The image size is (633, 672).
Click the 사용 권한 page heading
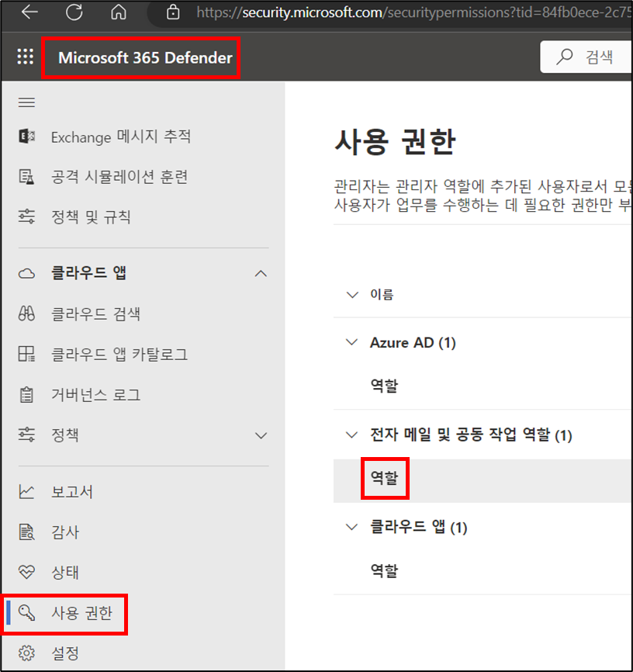[395, 141]
